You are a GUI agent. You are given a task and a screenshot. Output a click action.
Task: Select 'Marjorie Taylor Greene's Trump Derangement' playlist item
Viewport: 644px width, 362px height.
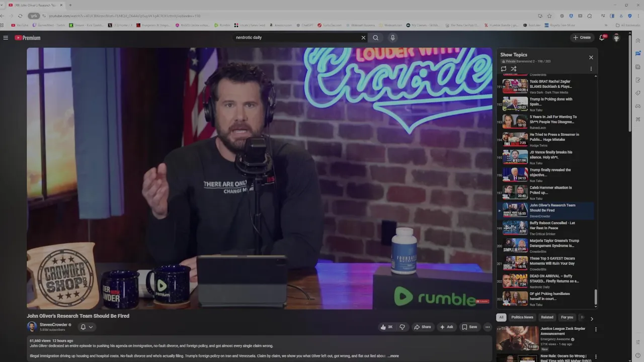(545, 245)
